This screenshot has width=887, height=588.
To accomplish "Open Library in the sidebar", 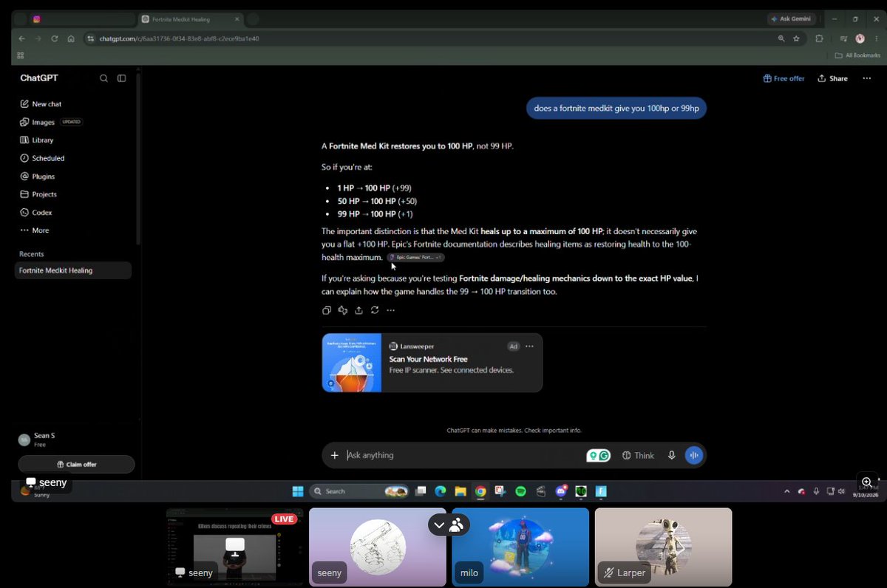I will point(37,140).
